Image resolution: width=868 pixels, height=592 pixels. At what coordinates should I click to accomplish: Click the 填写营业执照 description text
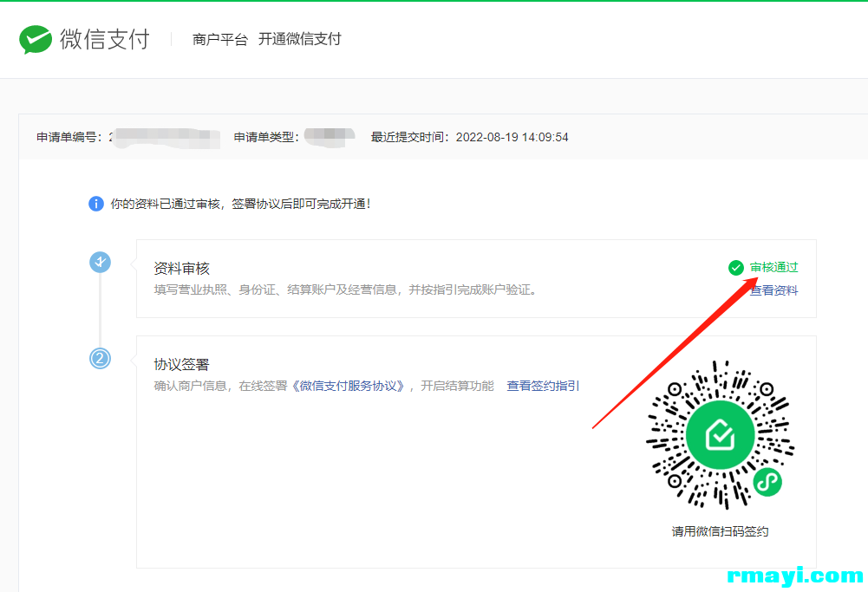click(x=345, y=289)
